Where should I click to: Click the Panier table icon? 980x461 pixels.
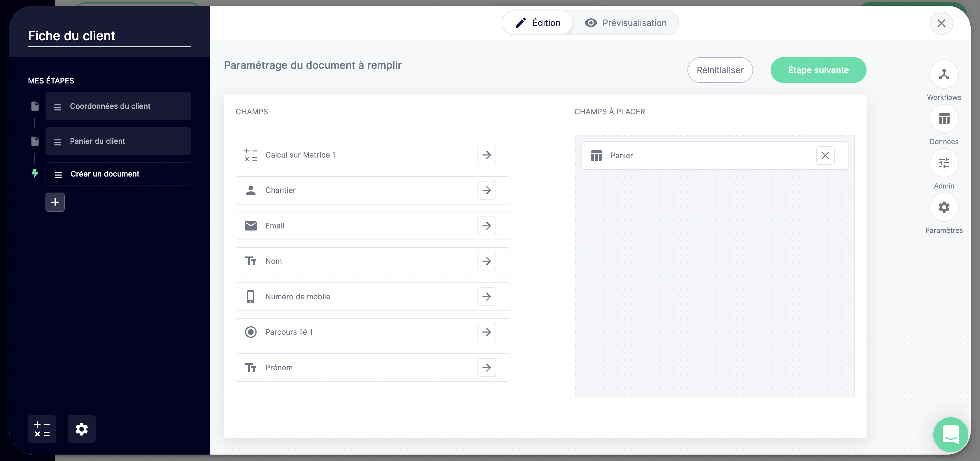click(x=596, y=155)
